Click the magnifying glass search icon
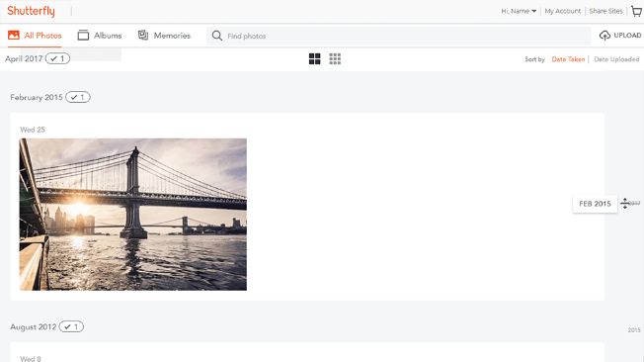This screenshot has width=644, height=362. click(217, 36)
